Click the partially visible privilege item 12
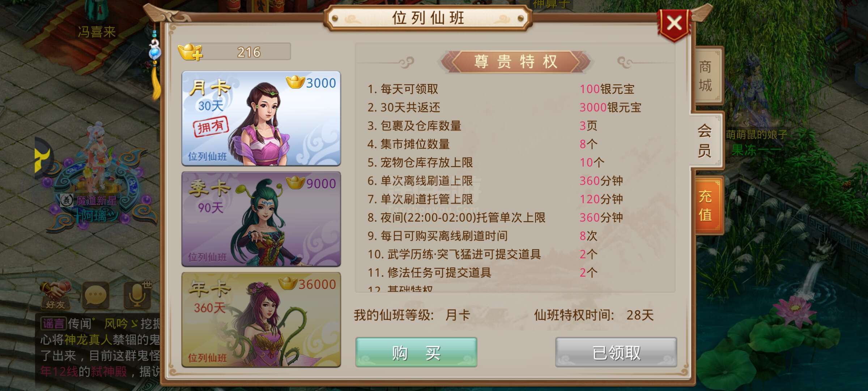The width and height of the screenshot is (868, 391). click(400, 289)
